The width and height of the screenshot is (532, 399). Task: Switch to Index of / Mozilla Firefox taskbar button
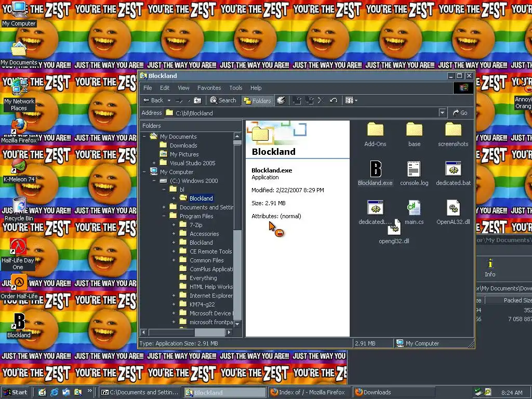point(309,392)
